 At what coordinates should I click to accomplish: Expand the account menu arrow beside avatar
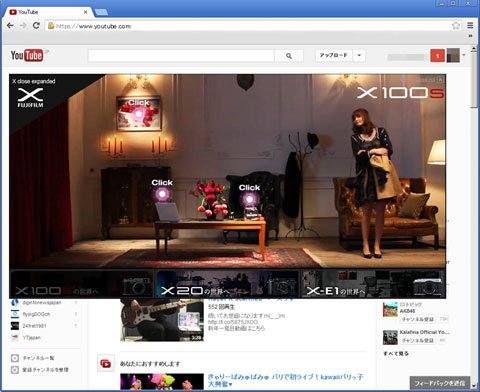point(464,55)
